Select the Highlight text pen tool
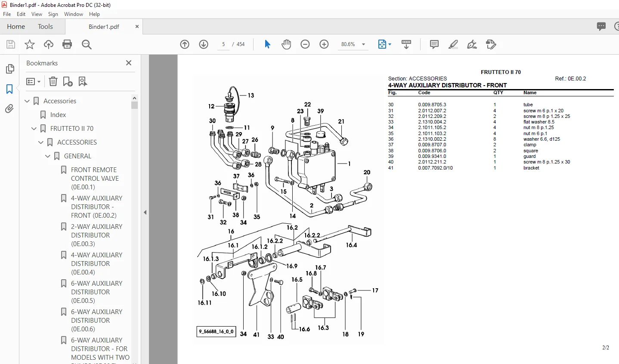This screenshot has width=619, height=364. tap(453, 44)
